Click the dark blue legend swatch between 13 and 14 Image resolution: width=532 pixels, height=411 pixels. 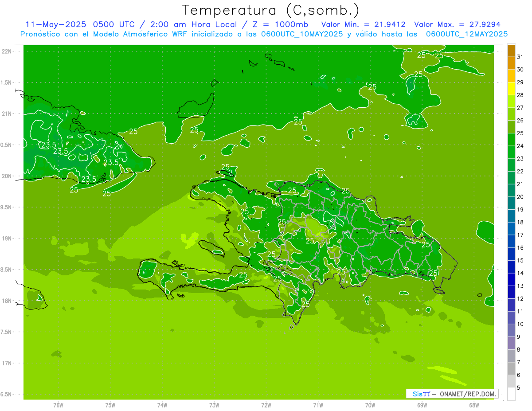click(511, 280)
